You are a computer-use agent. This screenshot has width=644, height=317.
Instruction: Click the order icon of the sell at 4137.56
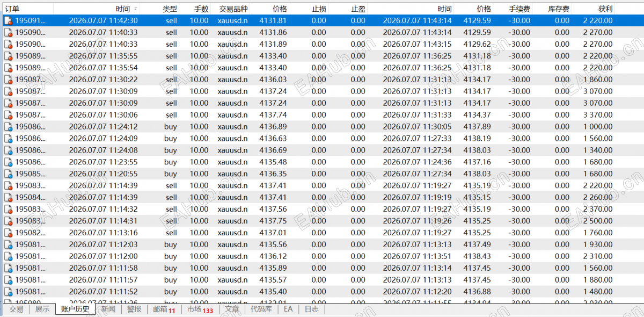(x=8, y=210)
